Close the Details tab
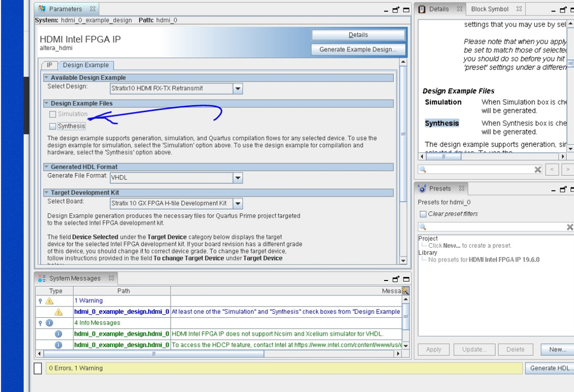Viewport: 574px width, 392px height. tap(460, 9)
